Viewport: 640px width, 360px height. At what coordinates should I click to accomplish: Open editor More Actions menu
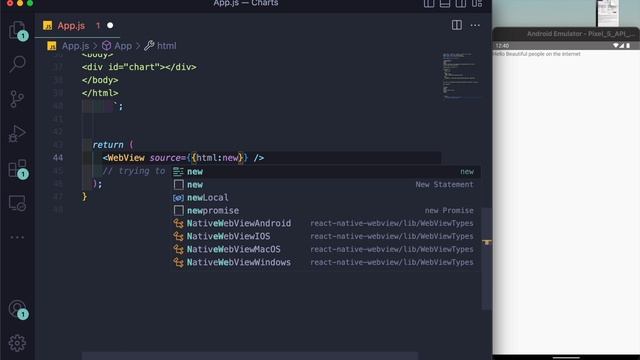coord(475,25)
